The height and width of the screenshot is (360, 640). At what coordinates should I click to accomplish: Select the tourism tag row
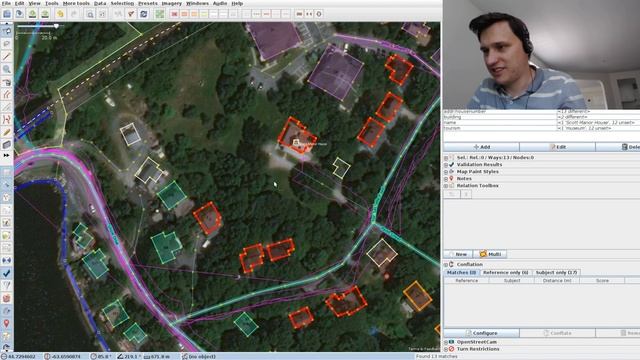point(542,128)
